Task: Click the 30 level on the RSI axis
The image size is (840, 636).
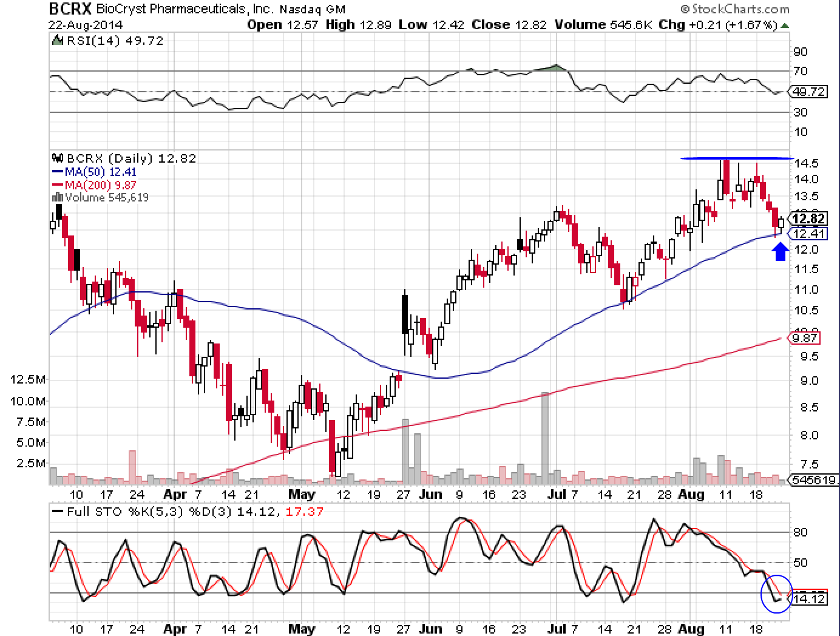Action: [801, 113]
